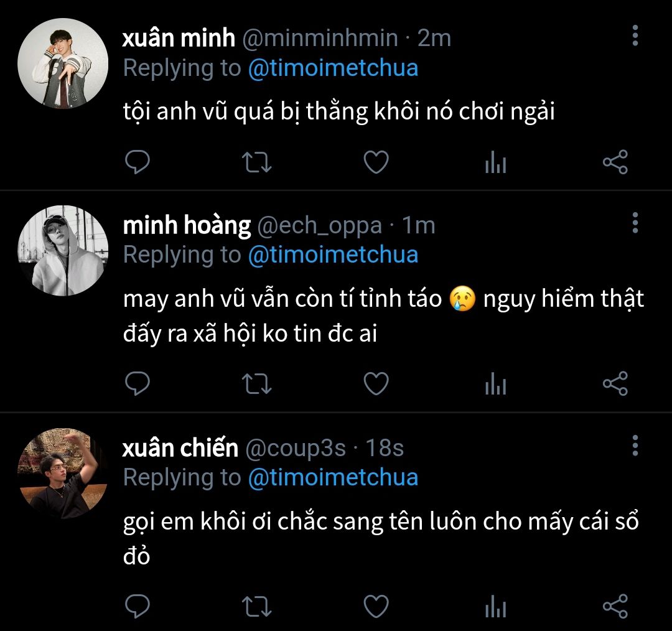Open @timoimetchua link in xuân chiến's reply
Image resolution: width=672 pixels, height=631 pixels.
(333, 477)
